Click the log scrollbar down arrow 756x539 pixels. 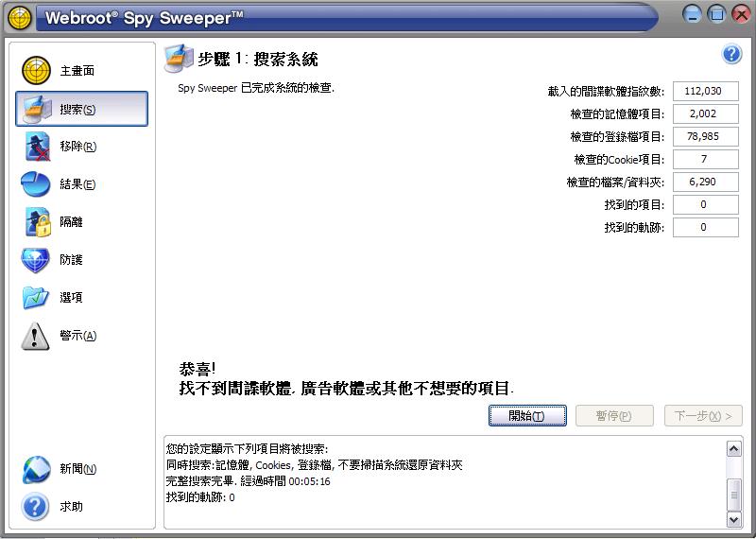point(733,519)
